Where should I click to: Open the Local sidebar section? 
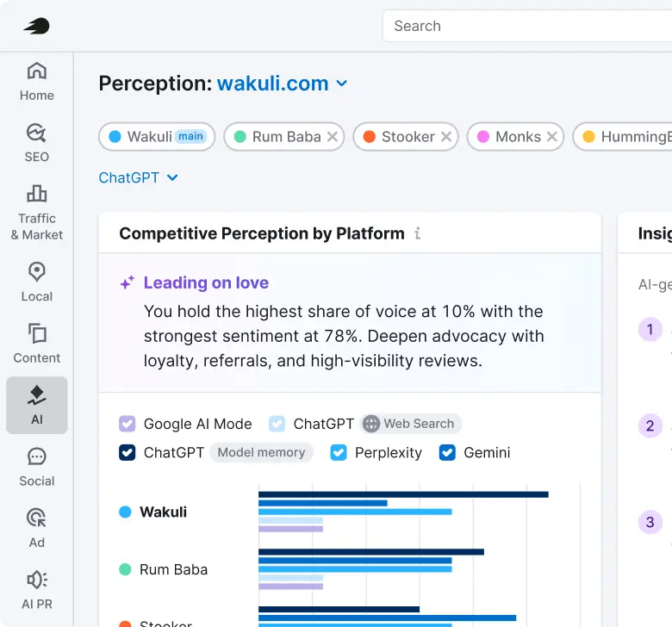37,282
